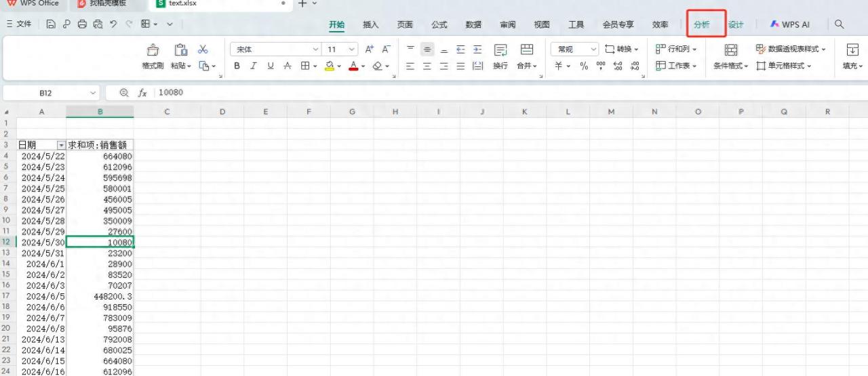Click Conditional Formatting (条件格式) icon
Screen dimensions: 868x376
pos(731,50)
